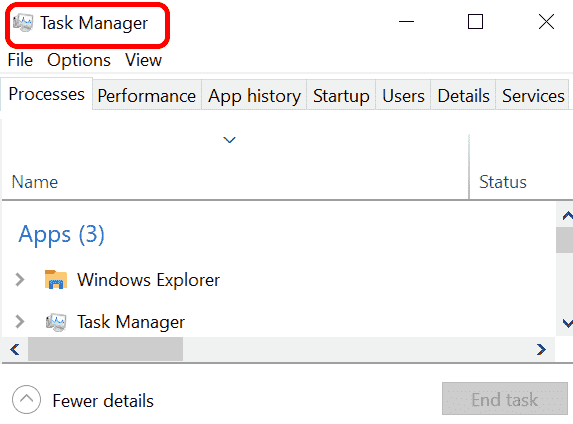Select the Details tab
This screenshot has height=424, width=573.
coord(463,96)
